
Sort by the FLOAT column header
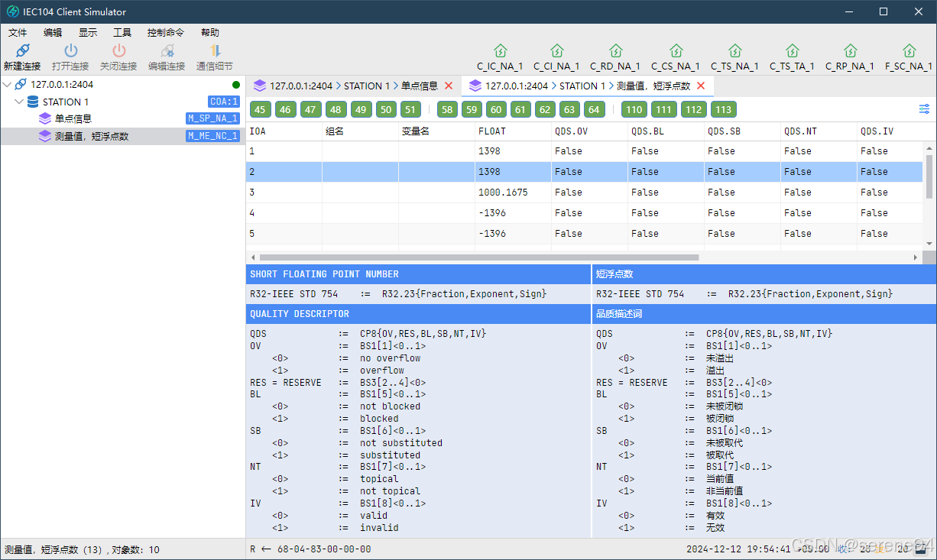click(514, 131)
